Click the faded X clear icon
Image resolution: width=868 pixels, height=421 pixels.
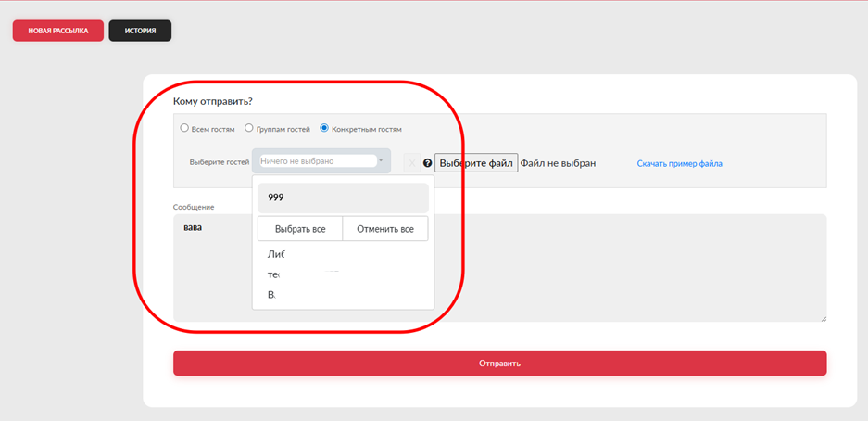point(412,163)
